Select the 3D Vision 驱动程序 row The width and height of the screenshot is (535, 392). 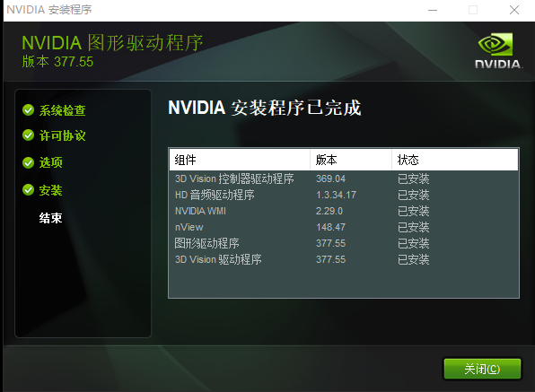pyautogui.click(x=344, y=259)
